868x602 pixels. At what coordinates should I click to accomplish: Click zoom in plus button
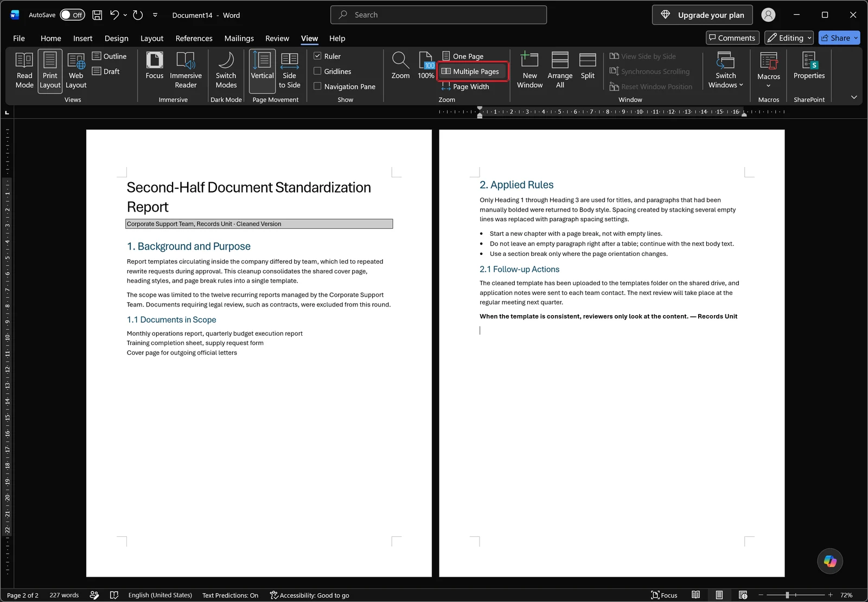tap(830, 595)
